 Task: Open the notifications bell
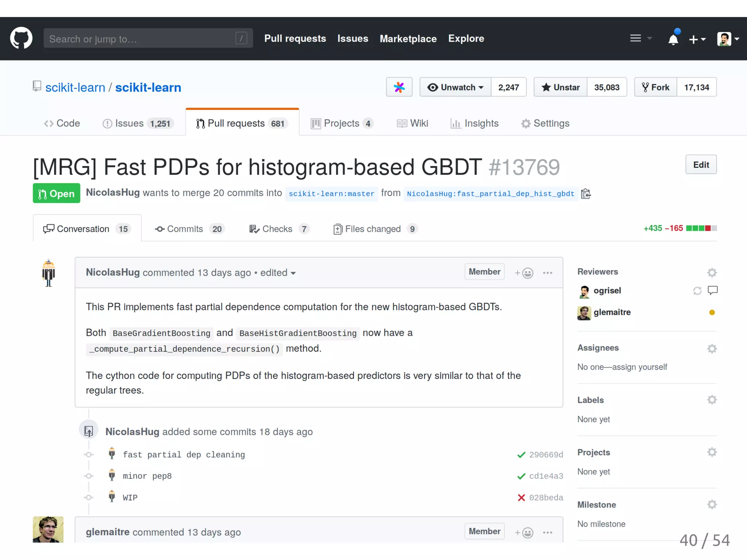coord(673,39)
